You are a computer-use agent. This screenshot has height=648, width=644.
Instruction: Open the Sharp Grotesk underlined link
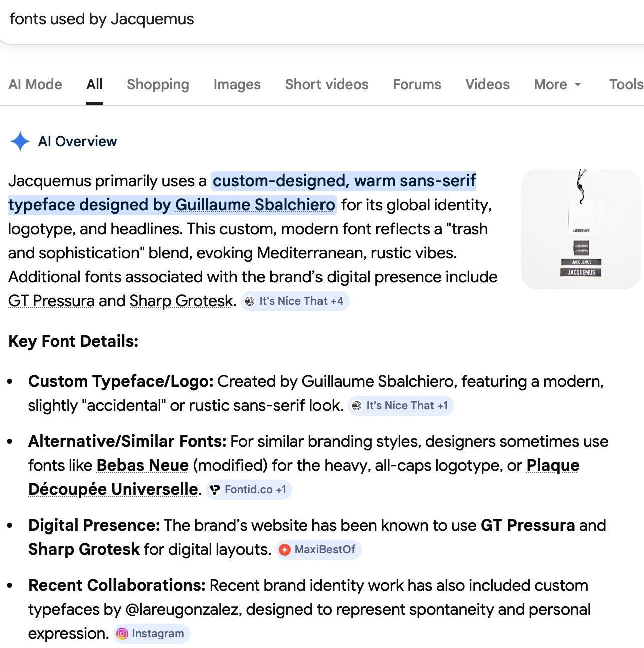pos(181,301)
